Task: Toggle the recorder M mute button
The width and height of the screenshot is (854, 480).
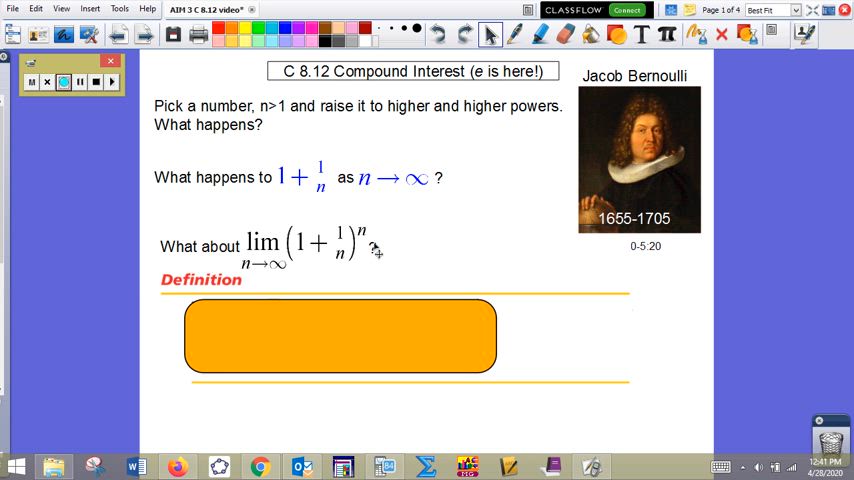Action: pyautogui.click(x=32, y=82)
